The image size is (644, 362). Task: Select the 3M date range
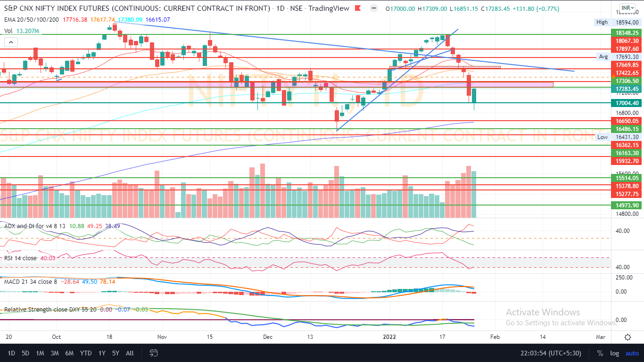pos(55,353)
